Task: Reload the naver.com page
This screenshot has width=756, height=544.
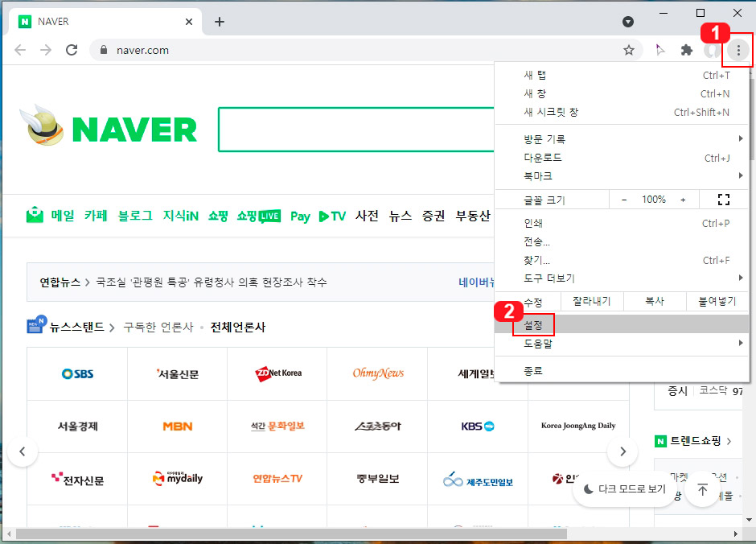Action: pos(72,50)
